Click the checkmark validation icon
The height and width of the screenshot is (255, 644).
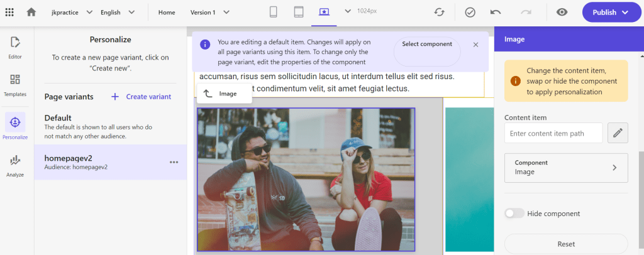click(470, 12)
